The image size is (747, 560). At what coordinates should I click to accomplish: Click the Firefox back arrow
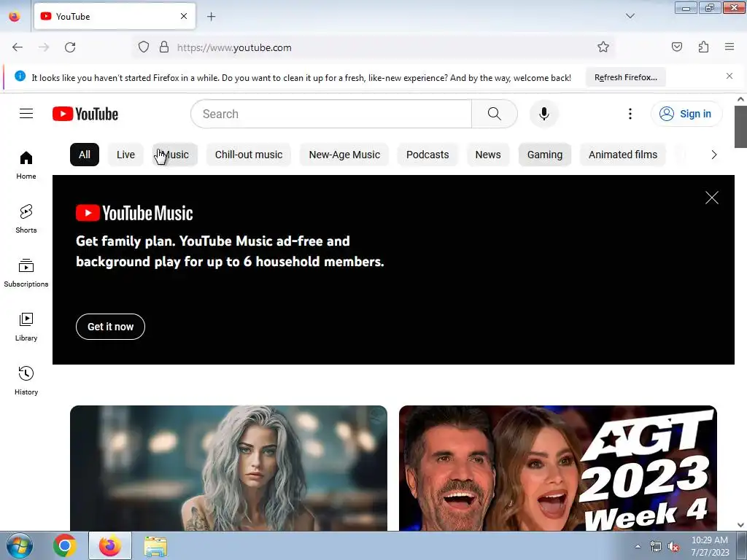[x=18, y=47]
